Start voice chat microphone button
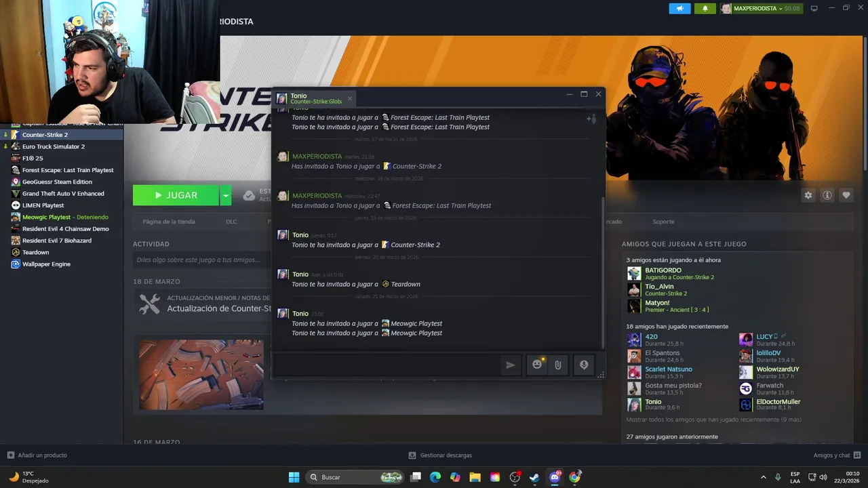 point(584,365)
